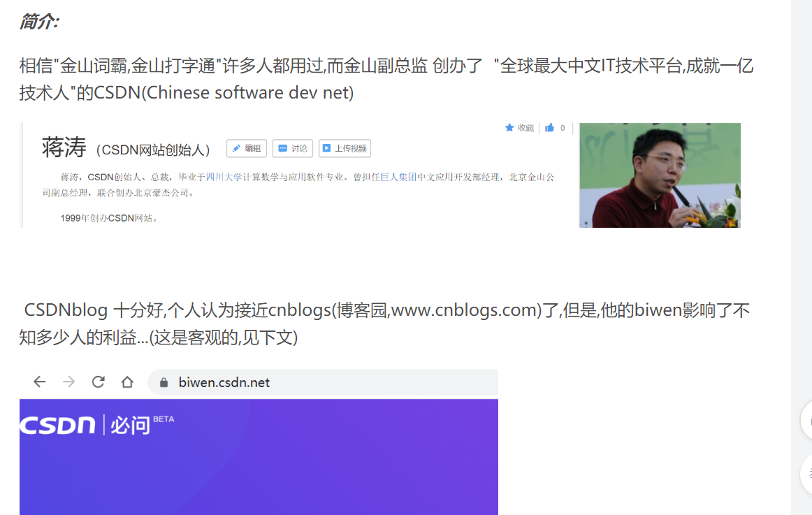Click the biwen.csdn.net address bar
The height and width of the screenshot is (515, 812).
[x=323, y=382]
